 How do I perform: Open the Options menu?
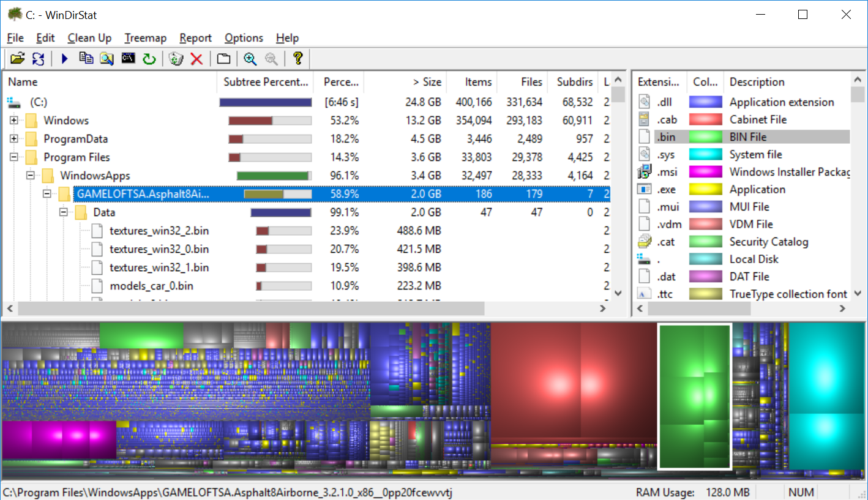point(244,38)
